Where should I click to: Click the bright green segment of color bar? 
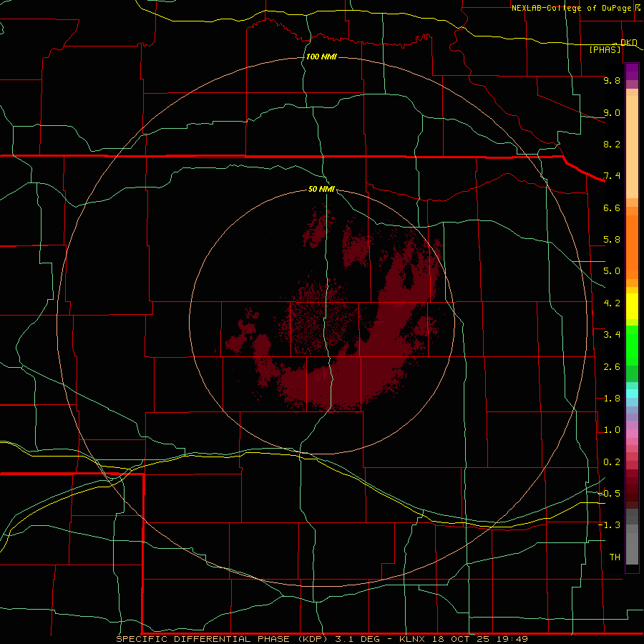632,345
